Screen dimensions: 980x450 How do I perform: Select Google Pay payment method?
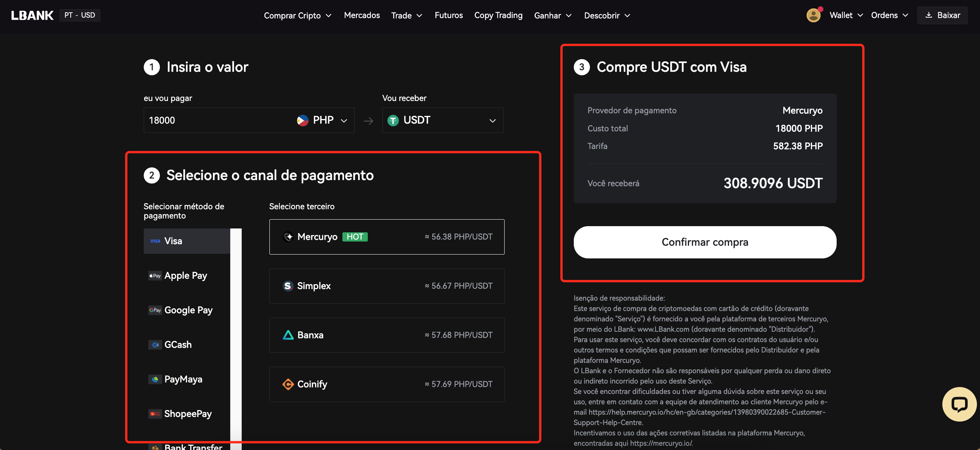pos(187,310)
